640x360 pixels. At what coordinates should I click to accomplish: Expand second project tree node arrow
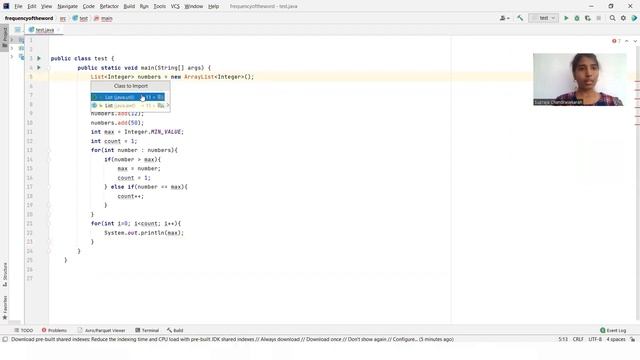pos(12,48)
